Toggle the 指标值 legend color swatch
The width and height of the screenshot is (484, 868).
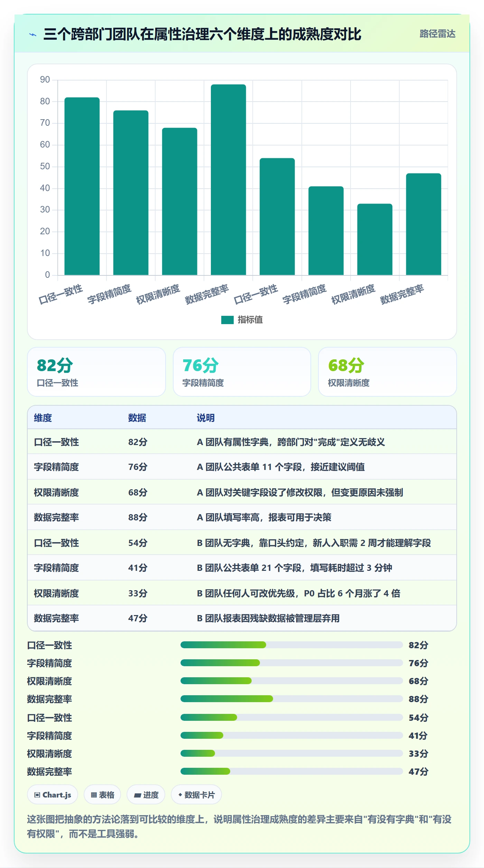click(227, 320)
